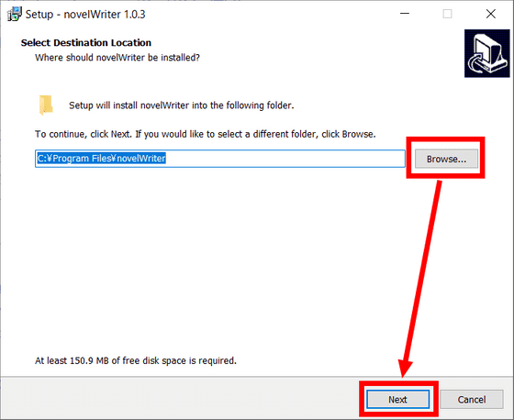This screenshot has width=514, height=420.
Task: Click the setup icon in title bar
Action: pos(14,14)
